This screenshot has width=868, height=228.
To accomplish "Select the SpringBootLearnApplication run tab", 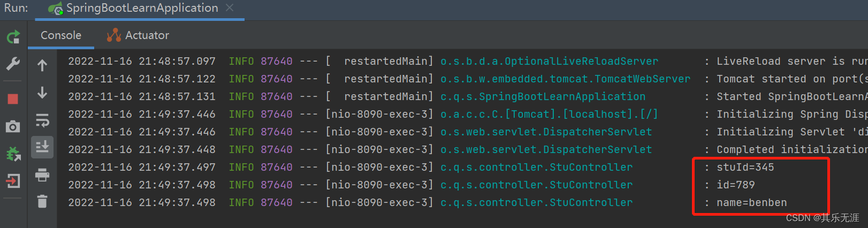I will (133, 8).
